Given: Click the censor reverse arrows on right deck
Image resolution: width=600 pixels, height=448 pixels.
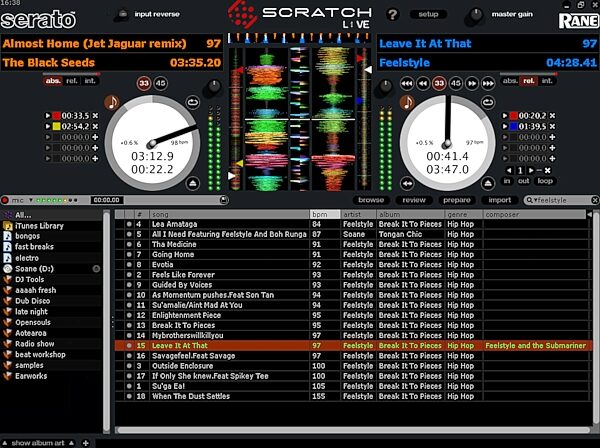Looking at the screenshot, I should pyautogui.click(x=407, y=184).
